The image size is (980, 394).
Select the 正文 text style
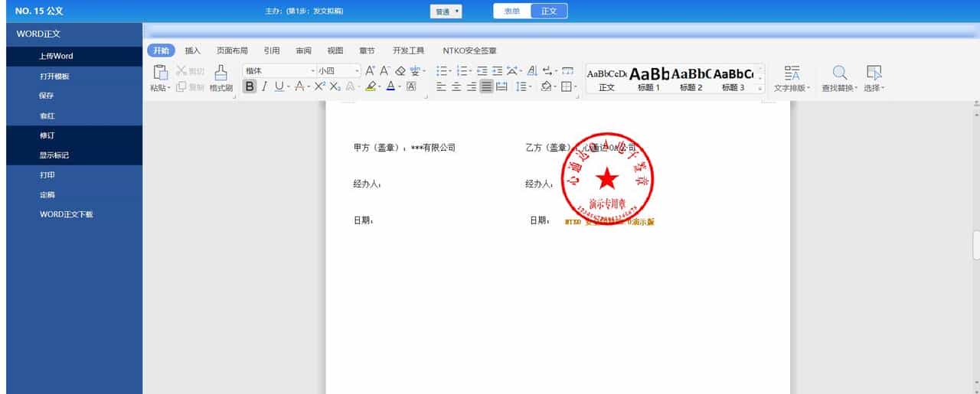[x=606, y=80]
